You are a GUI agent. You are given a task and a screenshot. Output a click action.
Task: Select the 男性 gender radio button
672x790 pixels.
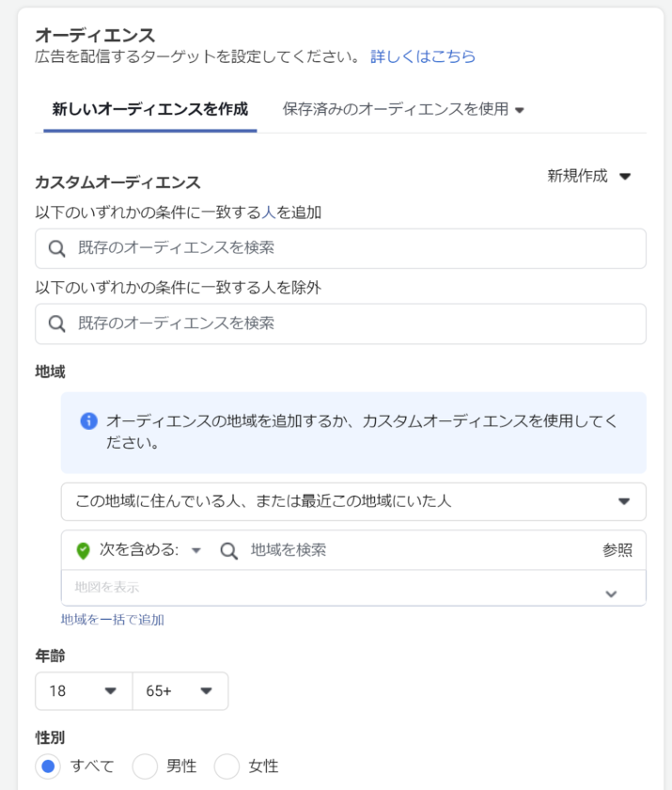click(x=145, y=766)
